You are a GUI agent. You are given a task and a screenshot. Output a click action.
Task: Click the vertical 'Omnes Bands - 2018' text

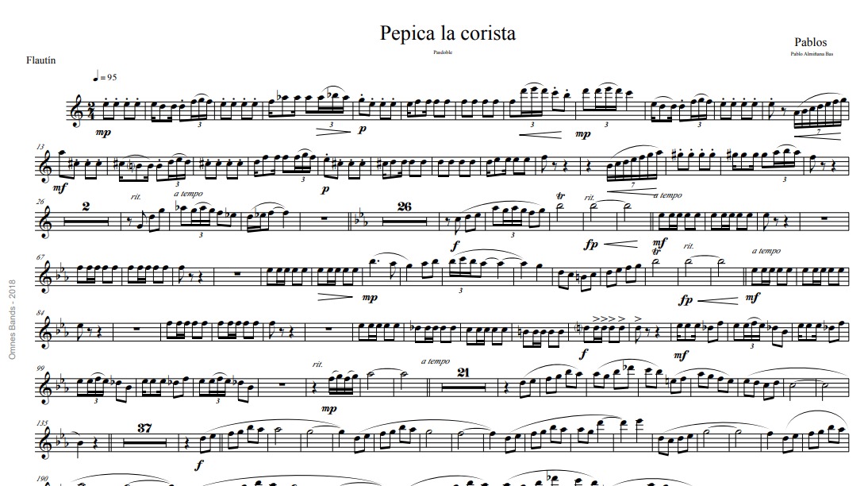point(13,319)
